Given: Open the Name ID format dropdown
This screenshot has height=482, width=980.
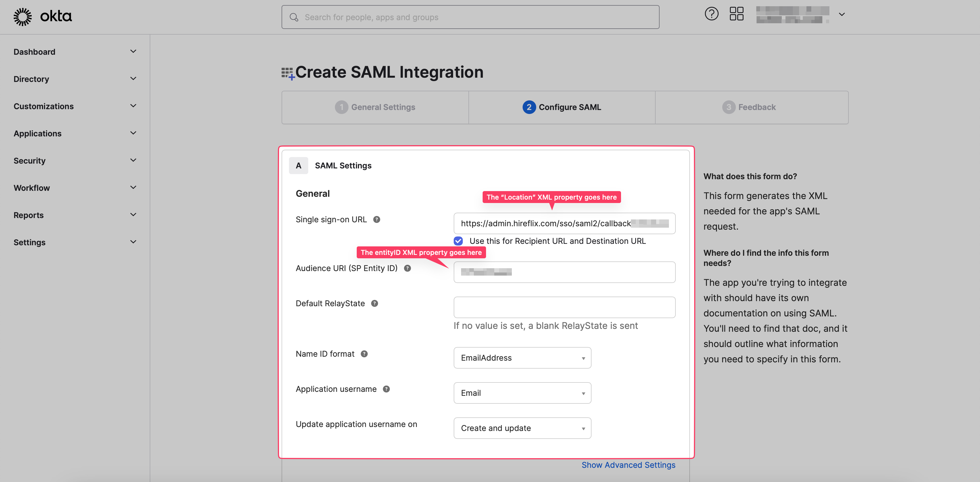Looking at the screenshot, I should [522, 358].
